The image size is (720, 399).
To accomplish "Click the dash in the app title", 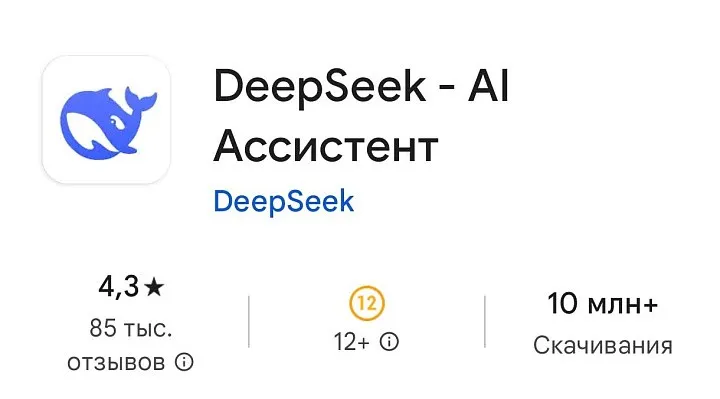I will [447, 90].
